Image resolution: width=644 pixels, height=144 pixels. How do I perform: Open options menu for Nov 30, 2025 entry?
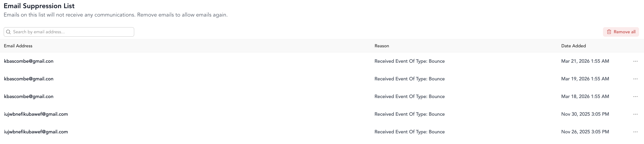click(635, 114)
